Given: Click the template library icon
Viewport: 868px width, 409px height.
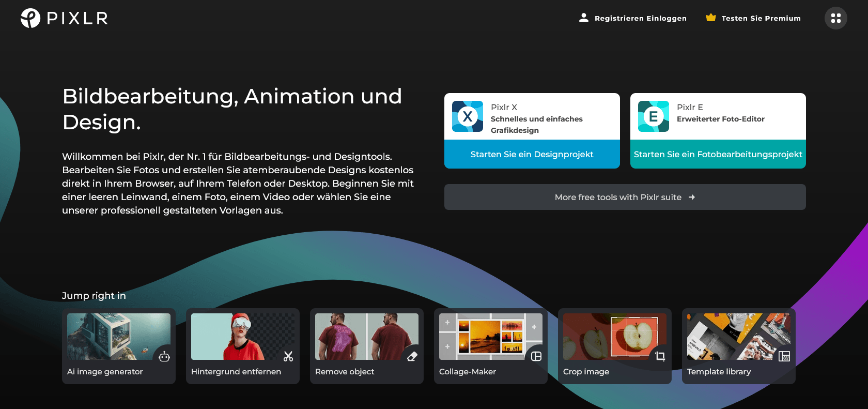Looking at the screenshot, I should pyautogui.click(x=784, y=356).
